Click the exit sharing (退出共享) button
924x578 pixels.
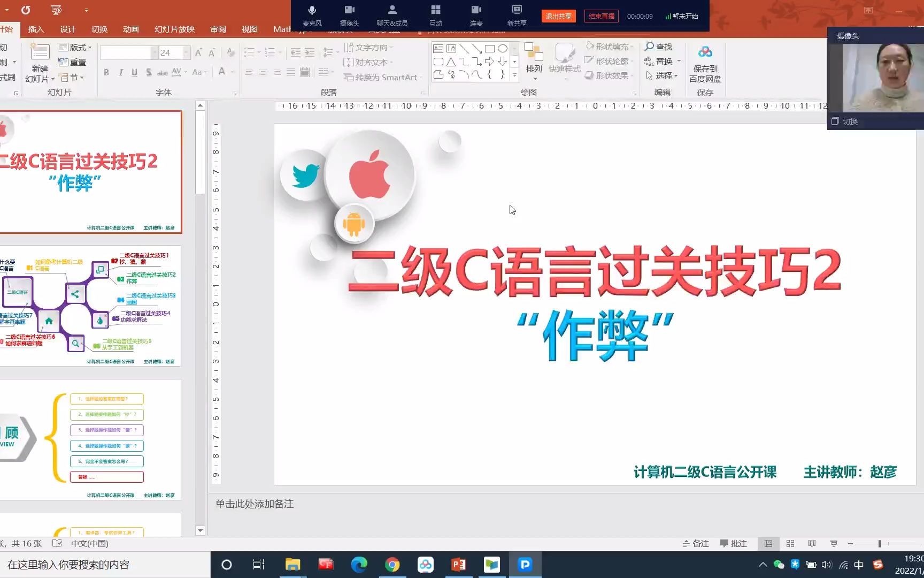tap(558, 16)
